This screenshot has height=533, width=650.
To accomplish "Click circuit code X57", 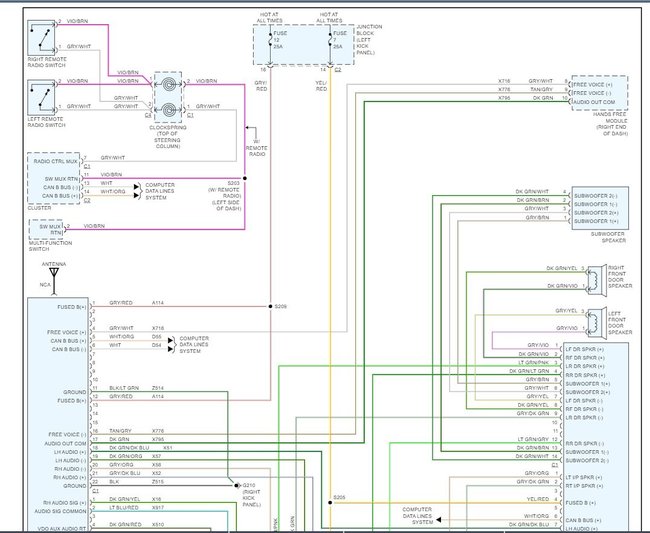I will [x=156, y=456].
